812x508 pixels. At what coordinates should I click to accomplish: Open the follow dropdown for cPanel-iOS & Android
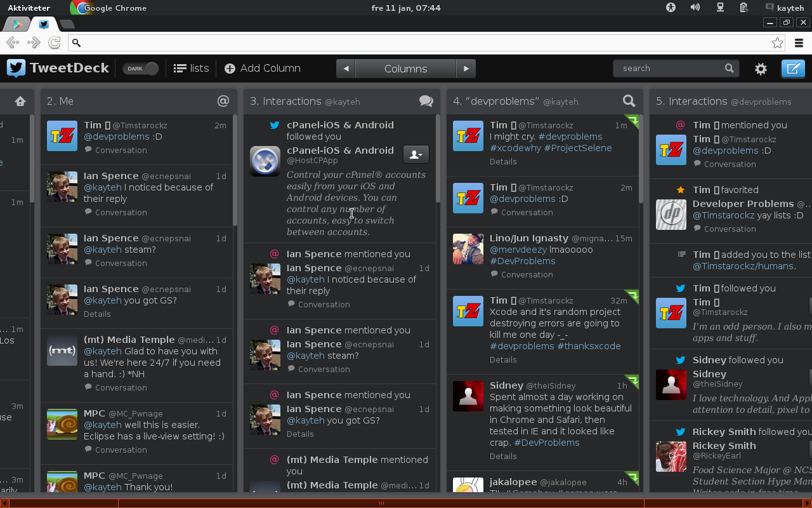[416, 154]
